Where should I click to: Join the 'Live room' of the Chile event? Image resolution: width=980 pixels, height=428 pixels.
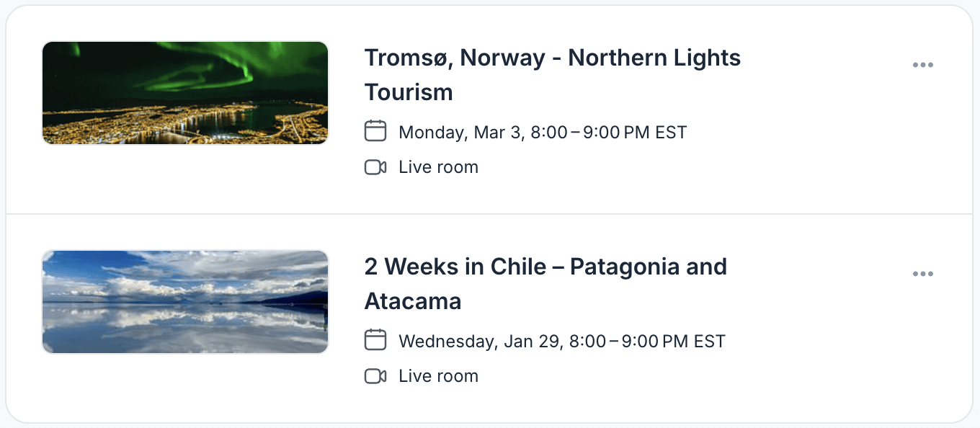point(438,376)
